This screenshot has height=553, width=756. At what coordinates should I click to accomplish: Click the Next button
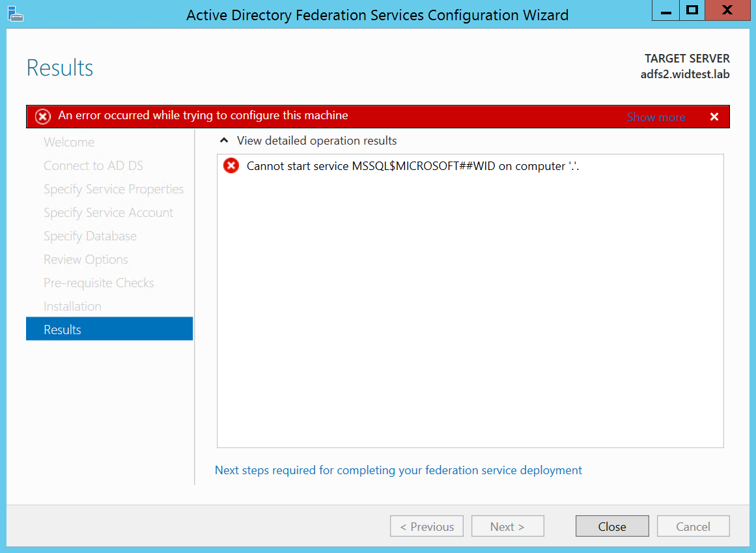(508, 526)
